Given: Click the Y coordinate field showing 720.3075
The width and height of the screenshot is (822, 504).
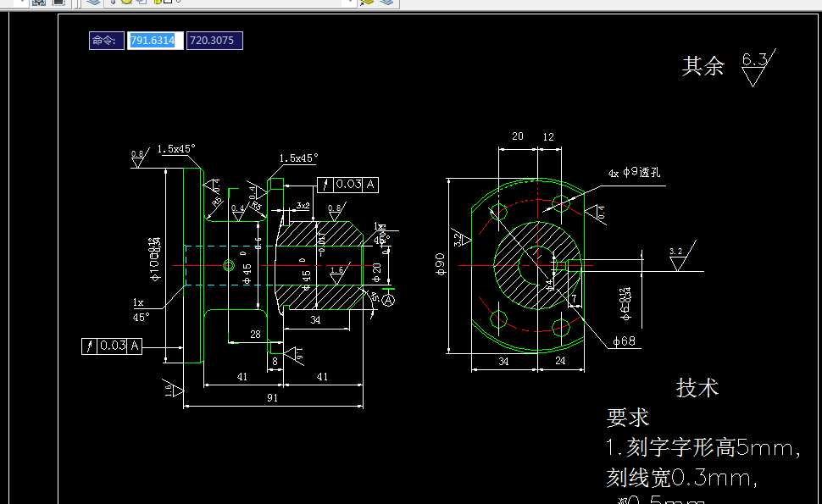Looking at the screenshot, I should pyautogui.click(x=214, y=40).
